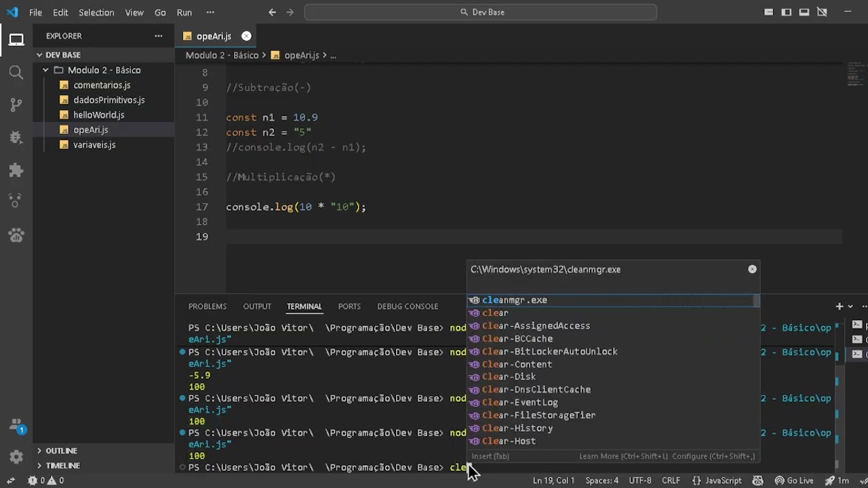Open the title bar menu overflow ellipsis
Image resolution: width=868 pixels, height=488 pixels.
coord(210,12)
